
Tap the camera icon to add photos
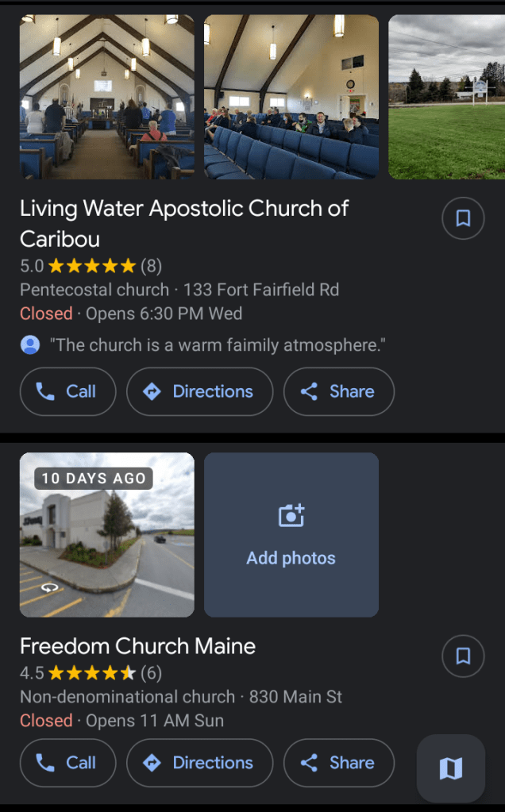pos(291,516)
